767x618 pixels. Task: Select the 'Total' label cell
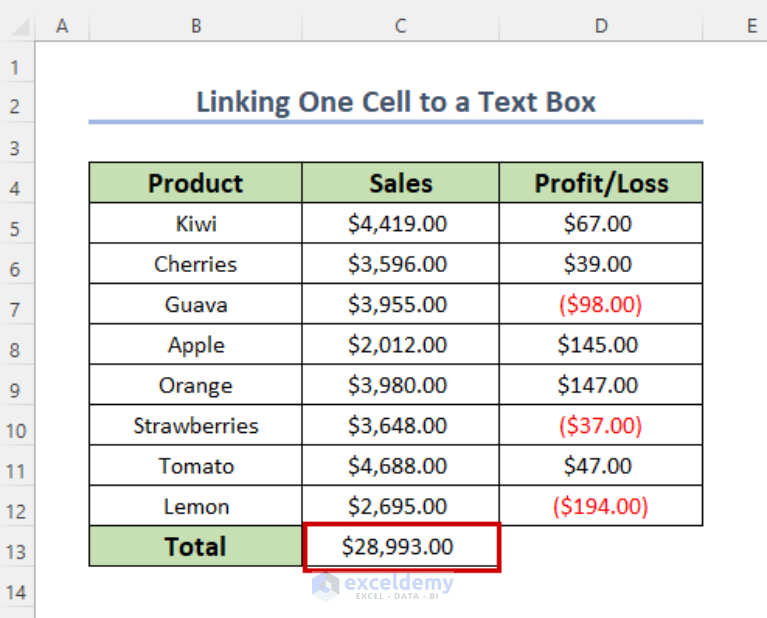point(196,546)
